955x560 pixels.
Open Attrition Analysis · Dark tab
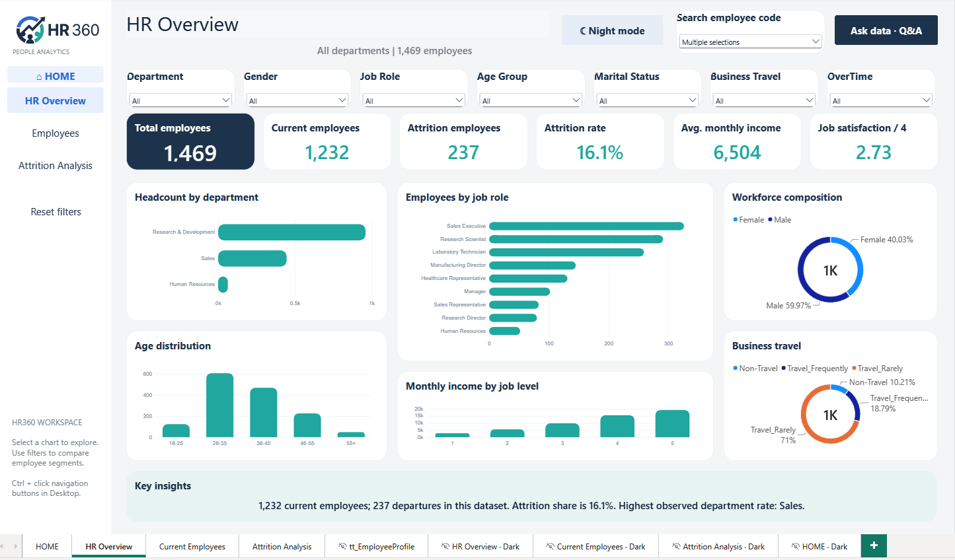718,546
